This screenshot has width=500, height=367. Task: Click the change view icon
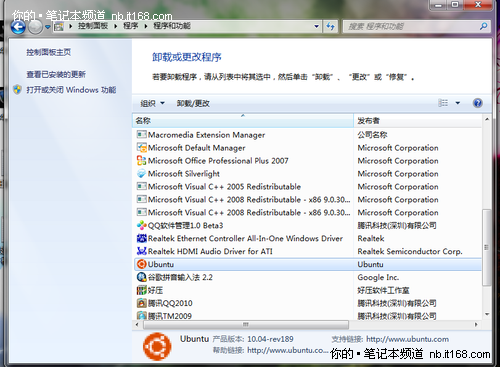(x=443, y=103)
